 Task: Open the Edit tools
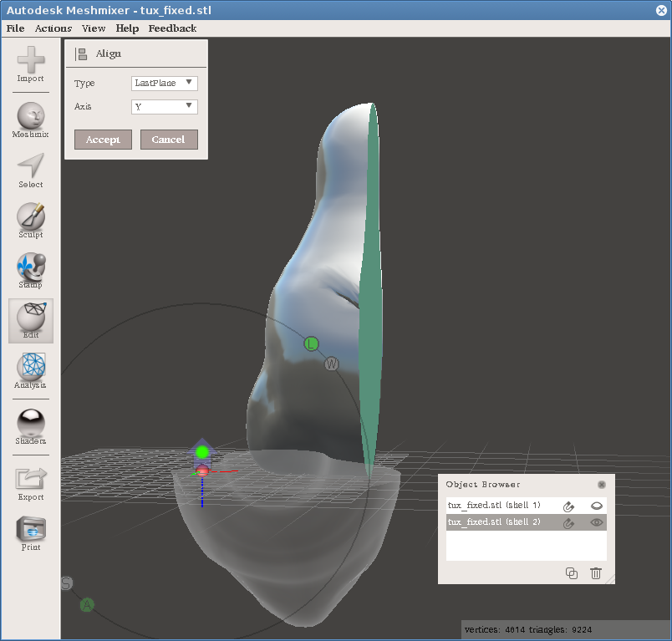[x=31, y=321]
